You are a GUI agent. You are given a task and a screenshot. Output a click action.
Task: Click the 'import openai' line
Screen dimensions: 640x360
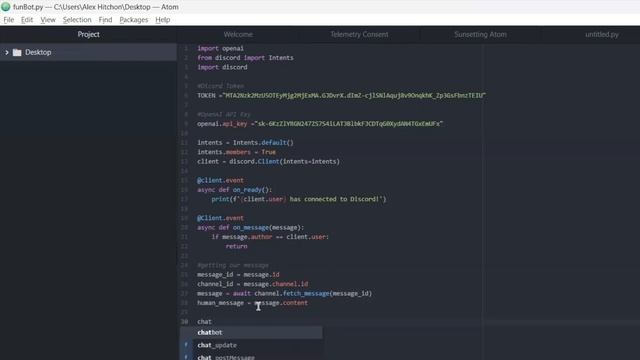tap(220, 48)
